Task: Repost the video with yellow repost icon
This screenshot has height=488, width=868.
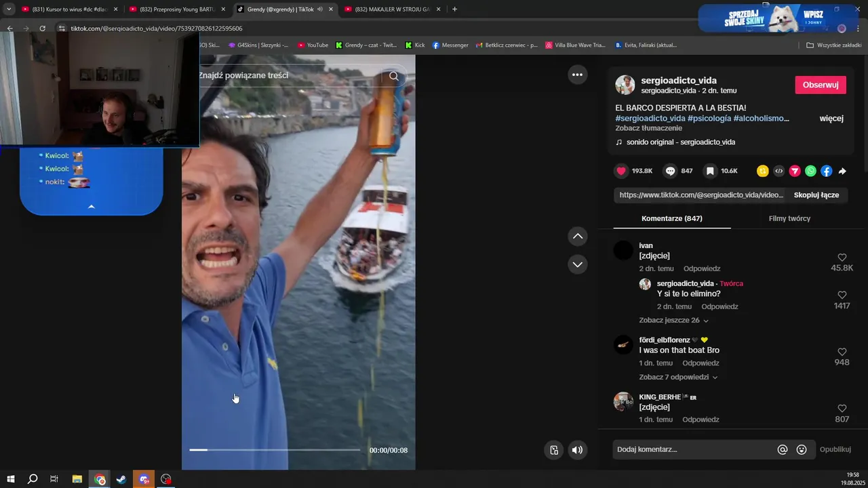Action: pos(763,171)
